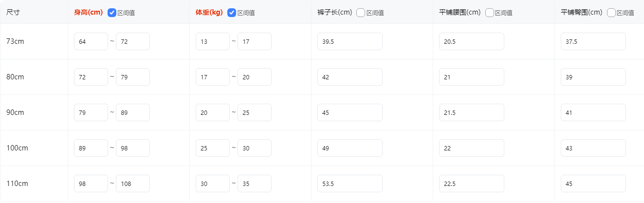Select the 110cm size row label
Image resolution: width=644 pixels, height=203 pixels.
18,184
